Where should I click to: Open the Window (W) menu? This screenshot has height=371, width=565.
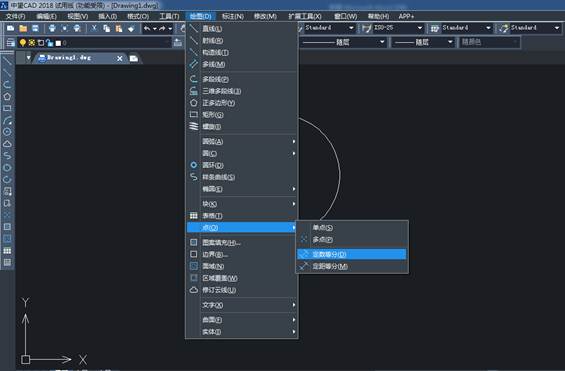[346, 16]
